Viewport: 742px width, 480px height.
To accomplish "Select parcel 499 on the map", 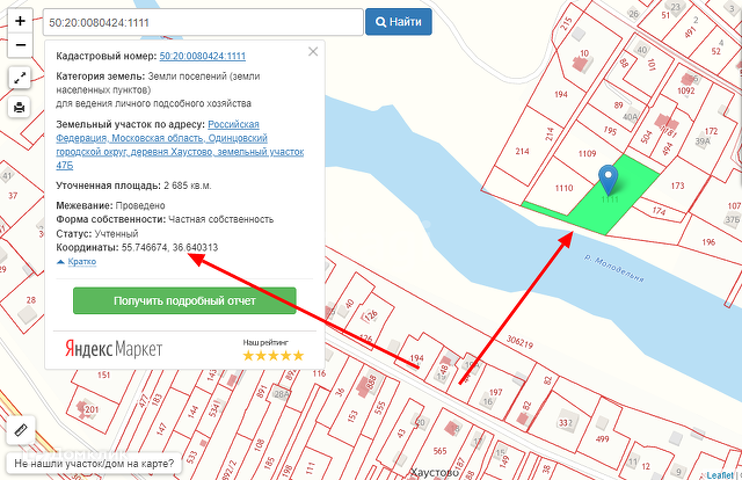I will pos(602,439).
